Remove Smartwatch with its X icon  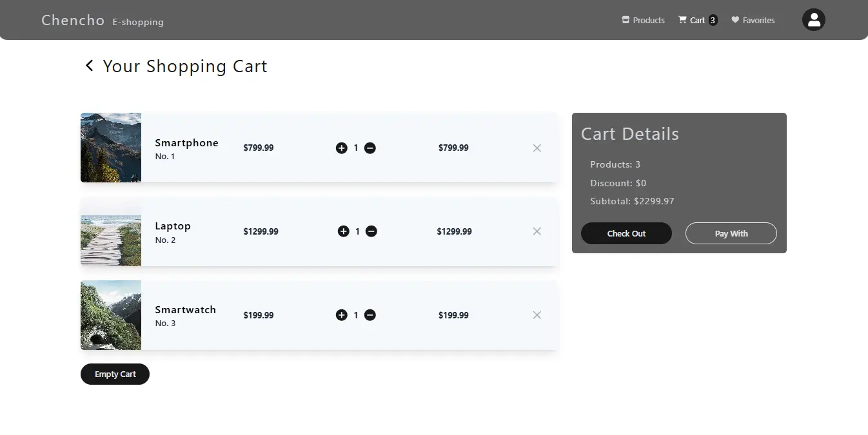537,315
